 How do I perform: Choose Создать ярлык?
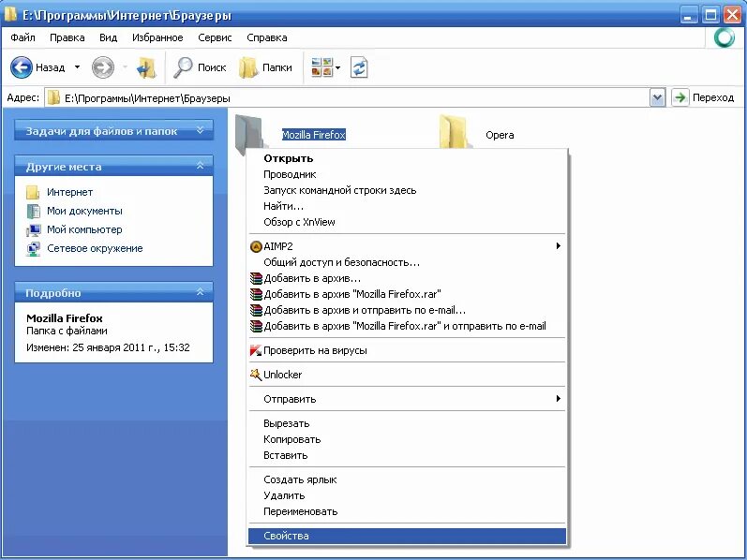point(407,479)
